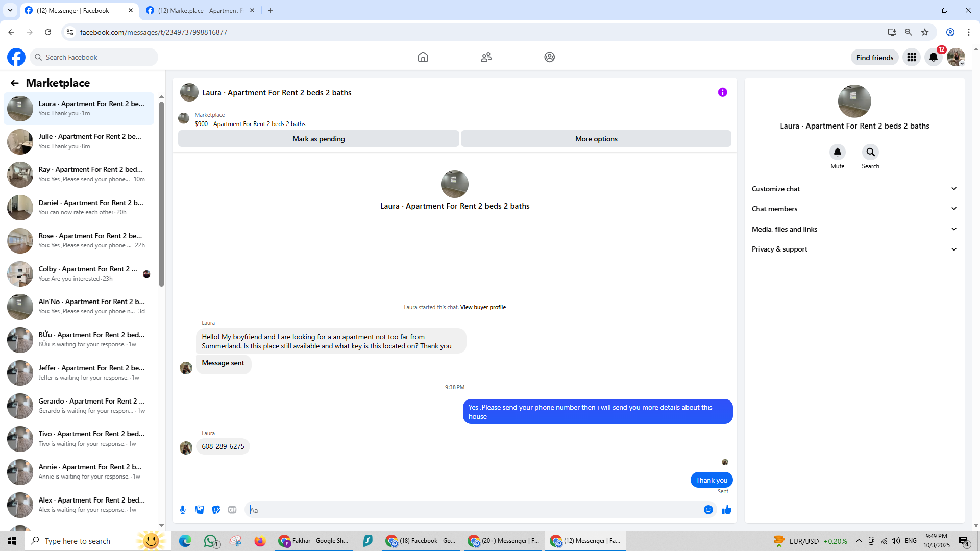Go back using the Marketplace back arrow
Image resolution: width=980 pixels, height=551 pixels.
coord(14,83)
